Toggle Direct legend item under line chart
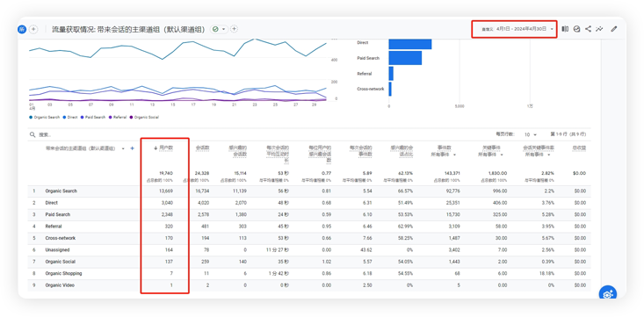644x317 pixels. click(69, 118)
